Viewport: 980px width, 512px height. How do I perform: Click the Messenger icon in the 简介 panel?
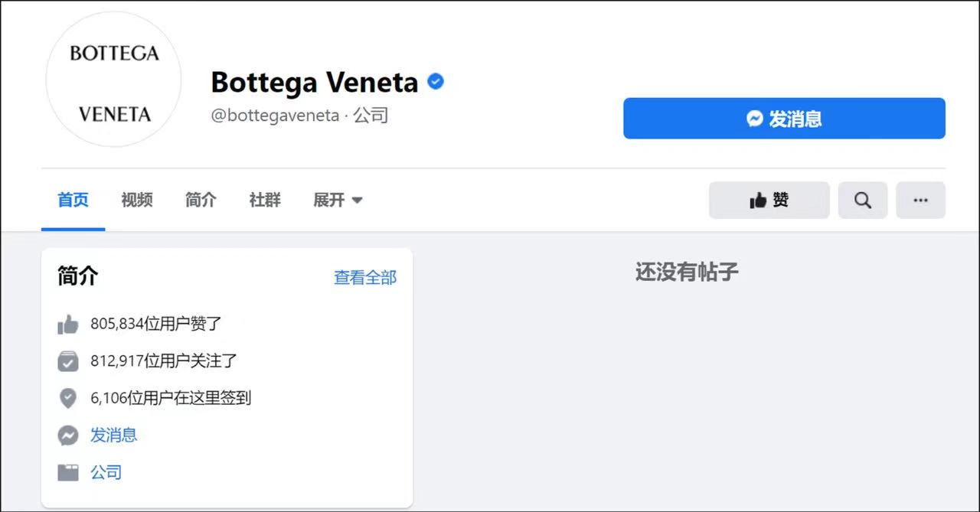click(68, 435)
